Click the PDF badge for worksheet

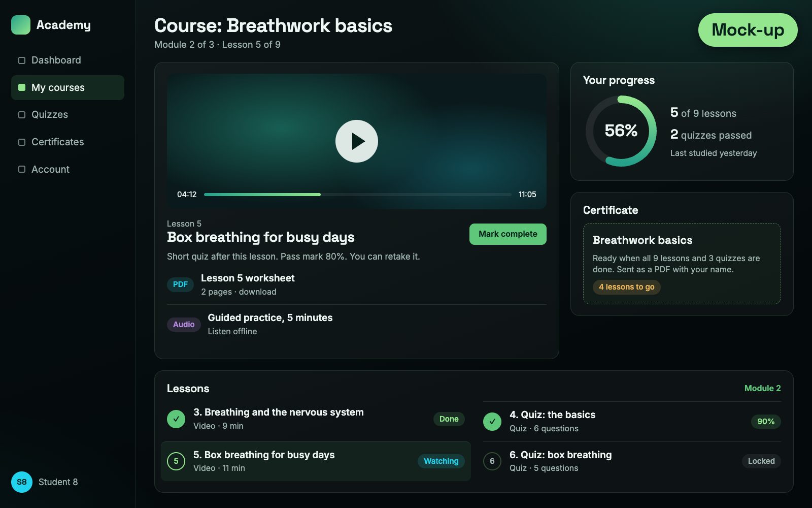pyautogui.click(x=180, y=284)
